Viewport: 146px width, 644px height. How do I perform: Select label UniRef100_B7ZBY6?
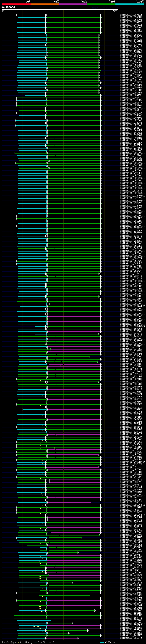pos(131,583)
